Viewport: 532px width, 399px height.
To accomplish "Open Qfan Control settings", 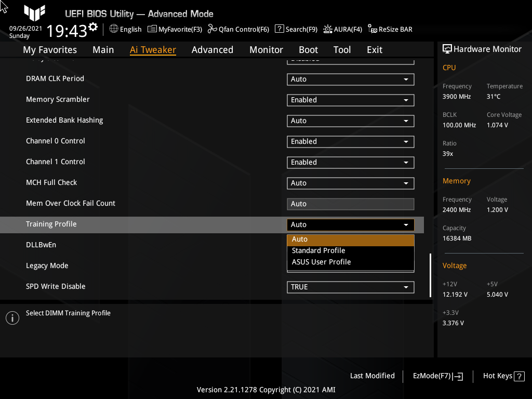I will 238,29.
